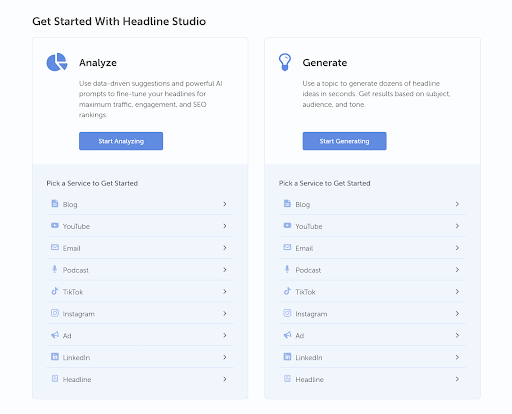Select Headline label under Analyze
Screen dimensions: 512x414
[77, 380]
